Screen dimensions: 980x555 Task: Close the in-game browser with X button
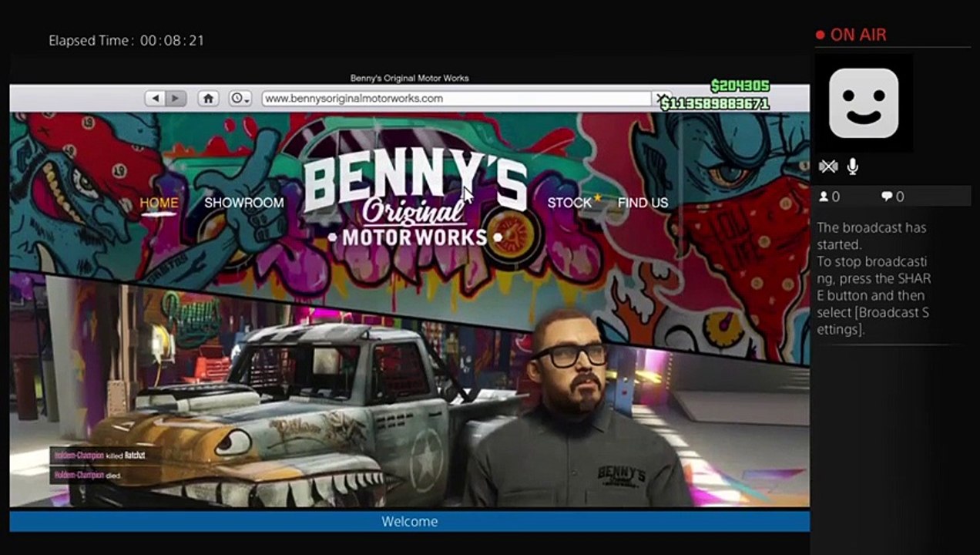(x=660, y=99)
